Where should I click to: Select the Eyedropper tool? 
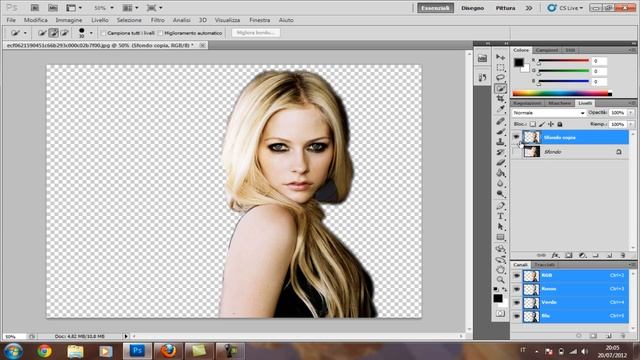(x=500, y=109)
